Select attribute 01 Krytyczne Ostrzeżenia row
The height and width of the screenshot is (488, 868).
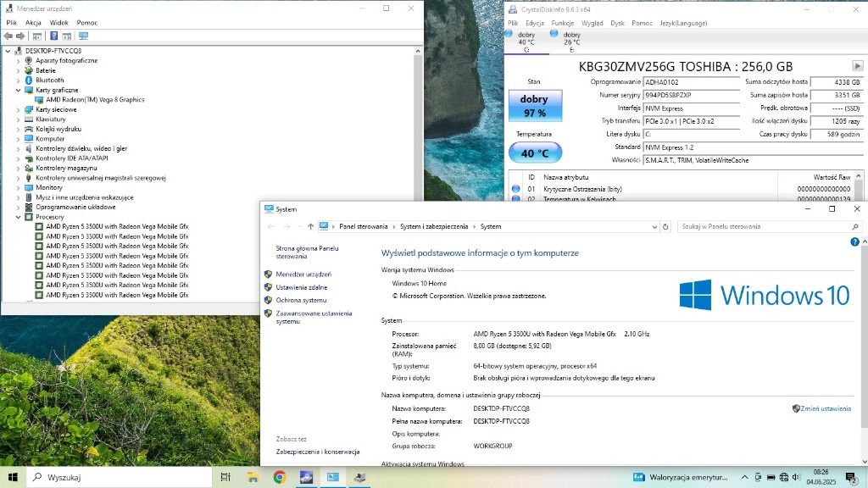(x=682, y=189)
